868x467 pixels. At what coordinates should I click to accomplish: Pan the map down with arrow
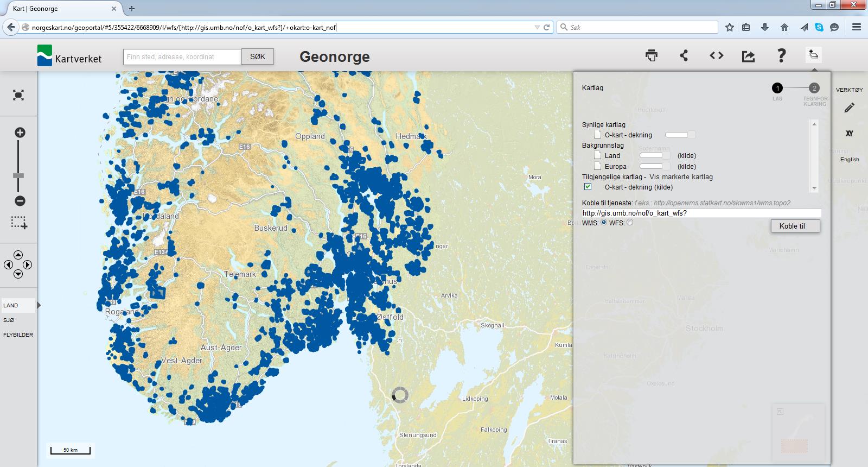(18, 274)
